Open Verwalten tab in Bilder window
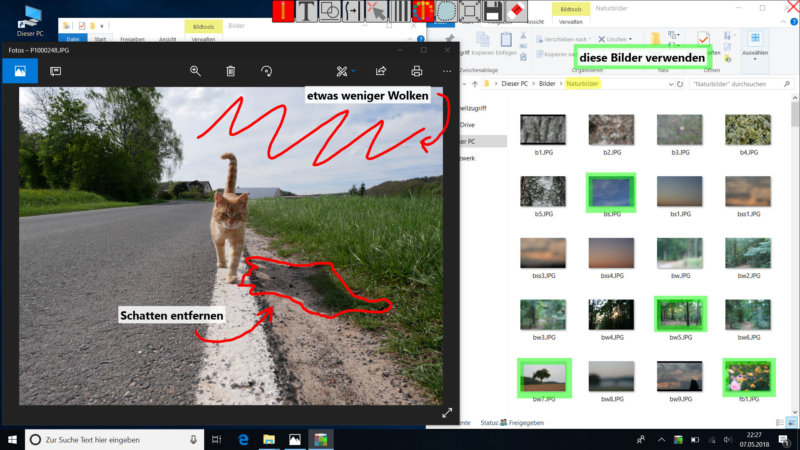 [x=203, y=39]
